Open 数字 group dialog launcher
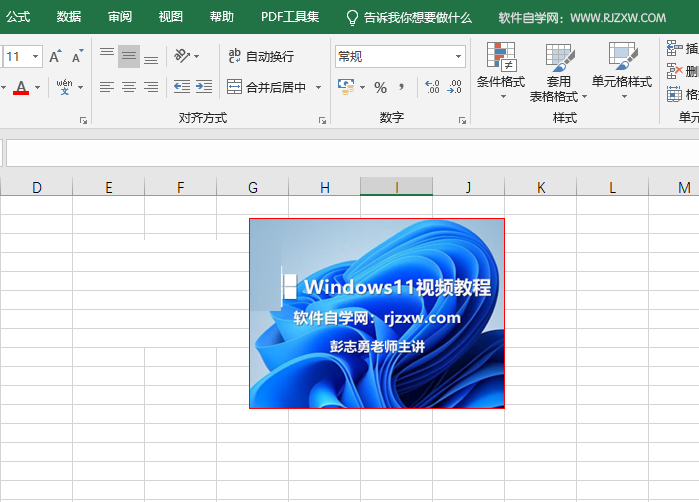 point(462,120)
